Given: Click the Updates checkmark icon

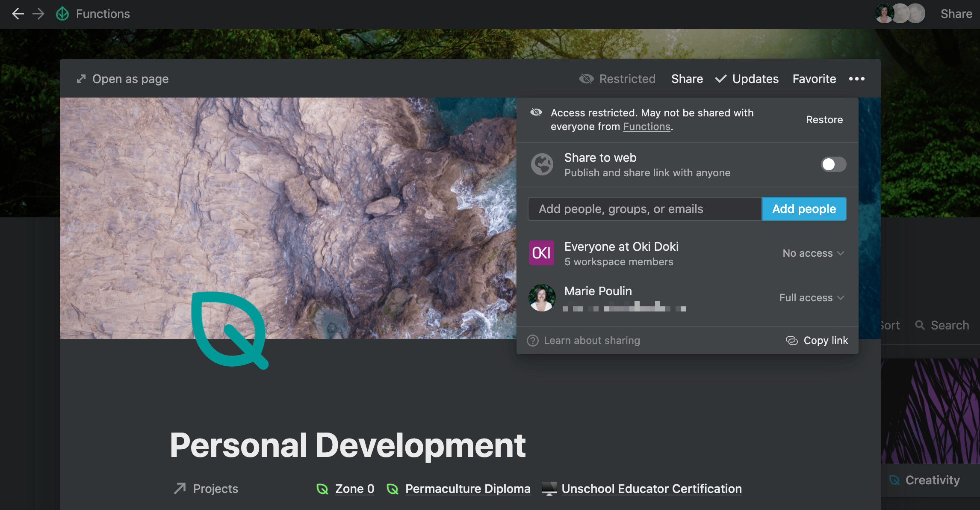Looking at the screenshot, I should [x=721, y=79].
